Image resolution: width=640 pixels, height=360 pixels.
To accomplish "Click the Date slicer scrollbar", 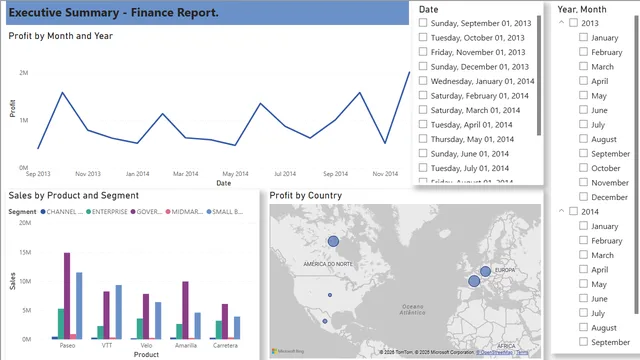I will point(539,76).
